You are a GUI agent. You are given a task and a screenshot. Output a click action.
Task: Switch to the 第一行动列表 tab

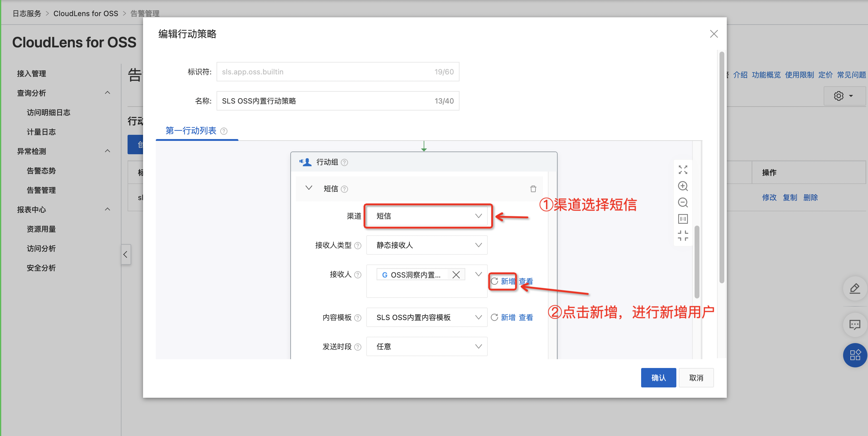coord(191,131)
